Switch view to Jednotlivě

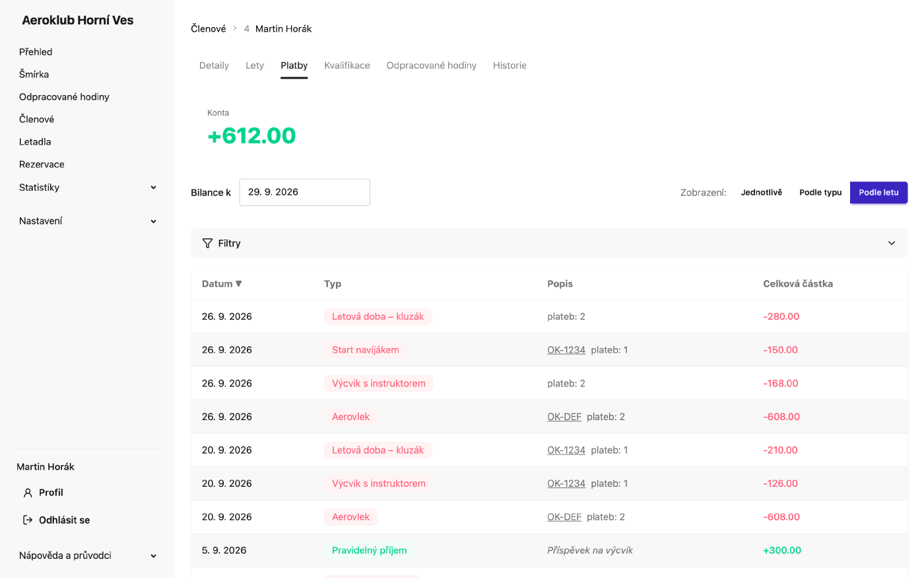(x=762, y=192)
